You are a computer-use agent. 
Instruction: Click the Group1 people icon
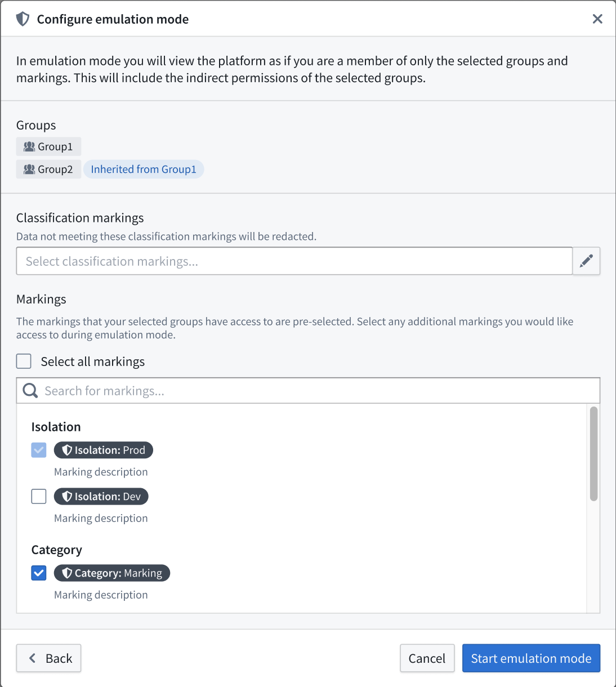click(29, 146)
